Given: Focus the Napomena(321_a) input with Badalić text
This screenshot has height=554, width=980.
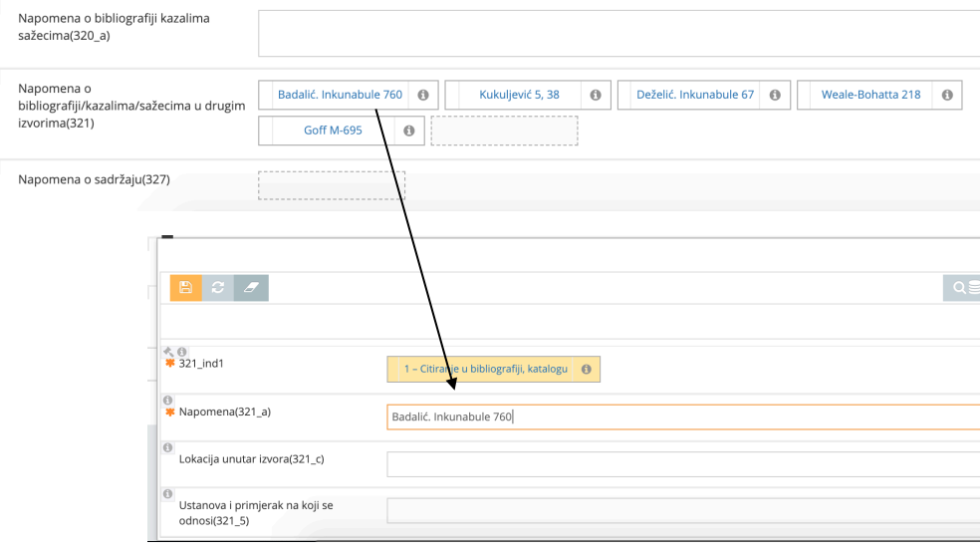Looking at the screenshot, I should pos(683,417).
